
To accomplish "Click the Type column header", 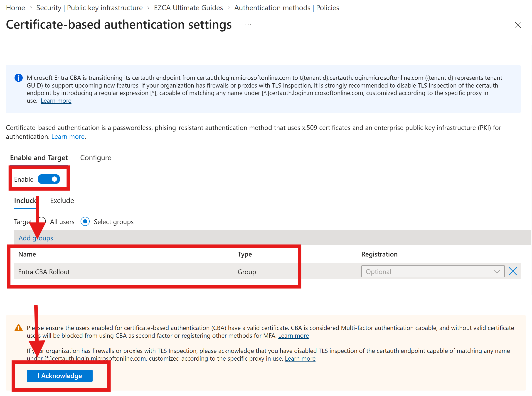I will click(x=245, y=254).
